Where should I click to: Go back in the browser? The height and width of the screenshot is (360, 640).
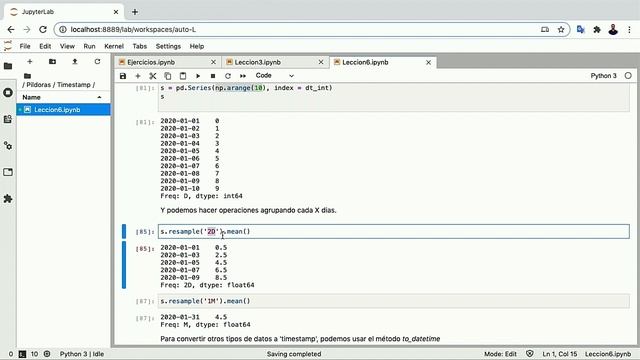pyautogui.click(x=11, y=29)
